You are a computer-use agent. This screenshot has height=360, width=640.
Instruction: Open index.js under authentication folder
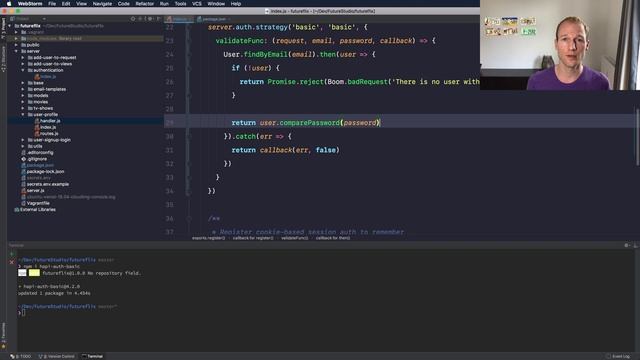pyautogui.click(x=48, y=77)
